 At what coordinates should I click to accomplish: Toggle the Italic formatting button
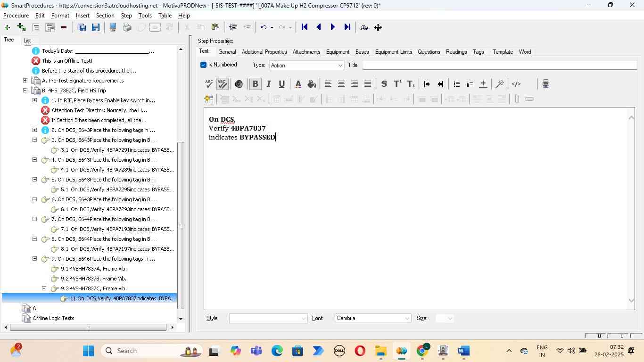click(x=269, y=84)
